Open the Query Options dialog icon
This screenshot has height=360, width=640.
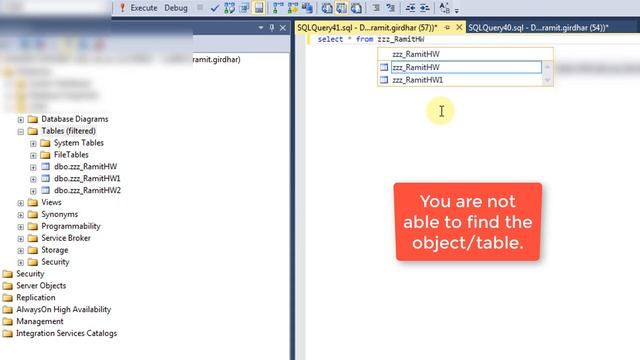pyautogui.click(x=244, y=8)
